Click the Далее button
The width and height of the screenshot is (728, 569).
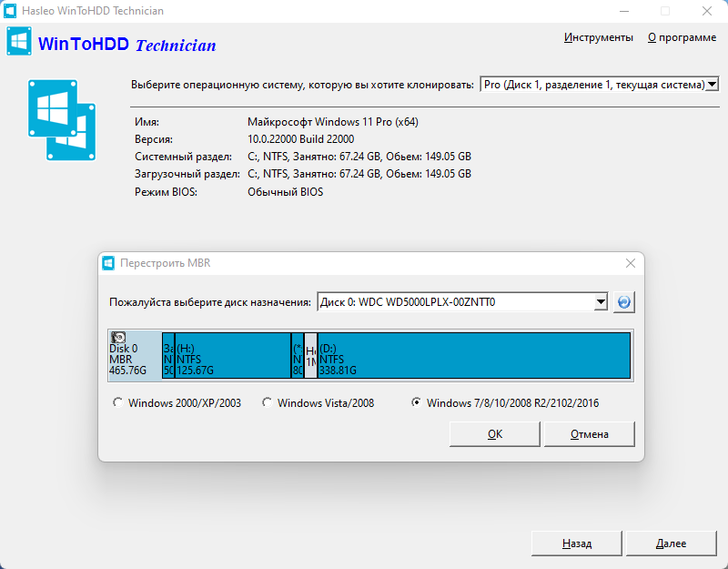point(671,544)
